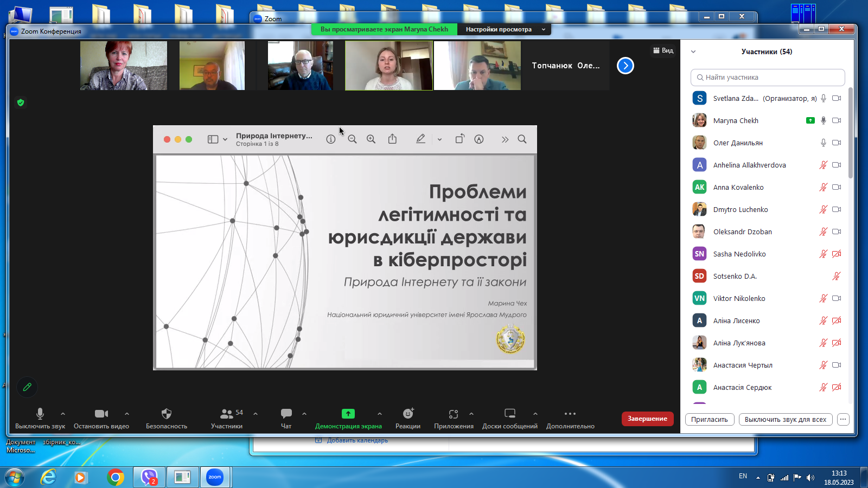868x488 pixels.
Task: Collapse the participants panel with the chevron
Action: [x=693, y=52]
